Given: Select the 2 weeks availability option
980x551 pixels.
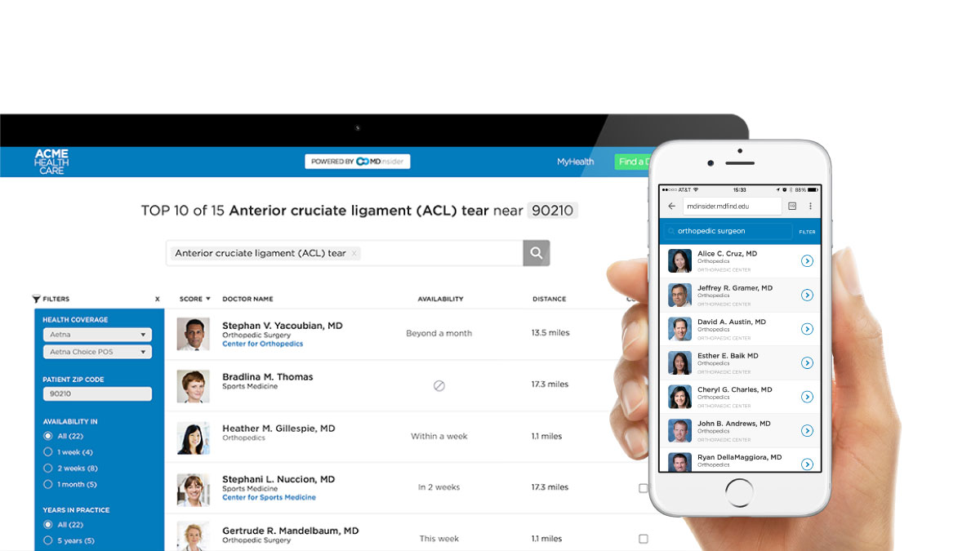Looking at the screenshot, I should (48, 469).
